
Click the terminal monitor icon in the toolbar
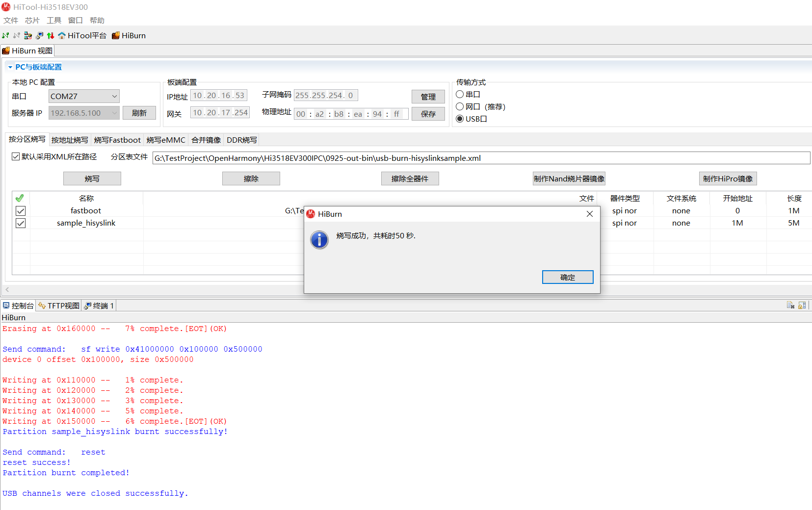point(39,35)
